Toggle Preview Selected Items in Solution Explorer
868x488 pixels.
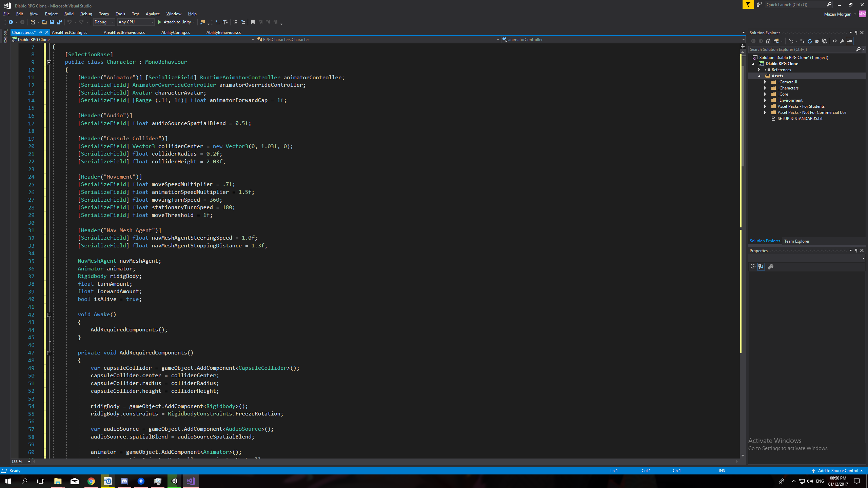[x=850, y=41]
